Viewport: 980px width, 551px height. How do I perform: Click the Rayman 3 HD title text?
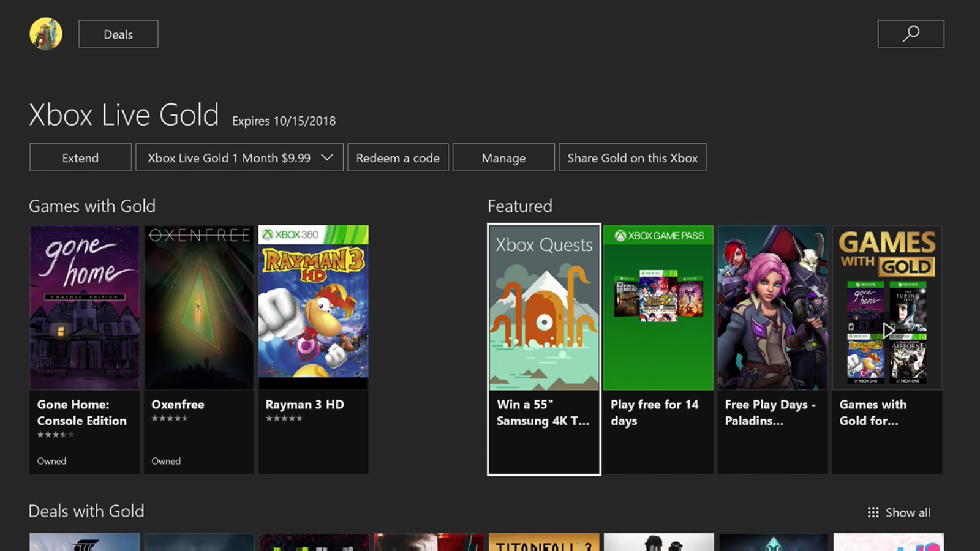point(304,405)
